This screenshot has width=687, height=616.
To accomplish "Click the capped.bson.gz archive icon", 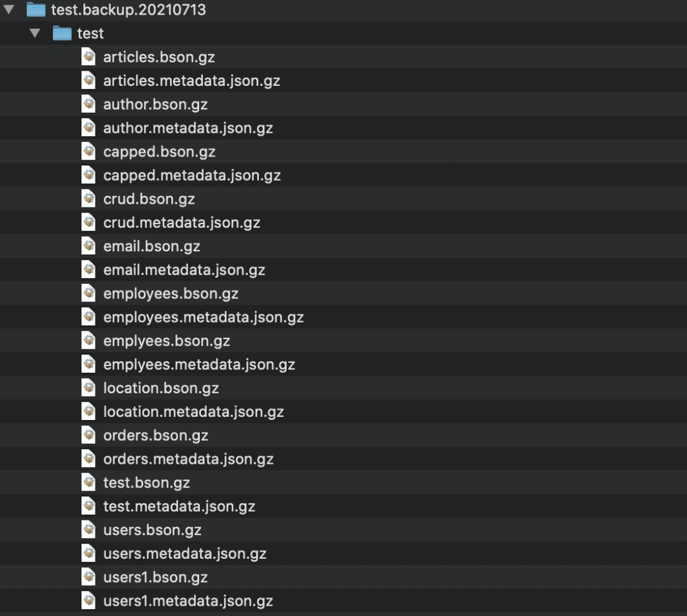I will 88,151.
